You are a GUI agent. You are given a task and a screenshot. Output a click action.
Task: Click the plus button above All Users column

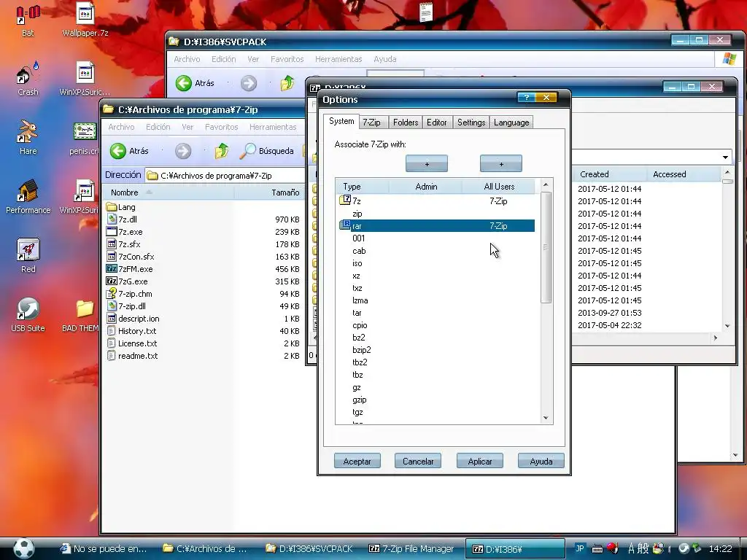tap(500, 164)
